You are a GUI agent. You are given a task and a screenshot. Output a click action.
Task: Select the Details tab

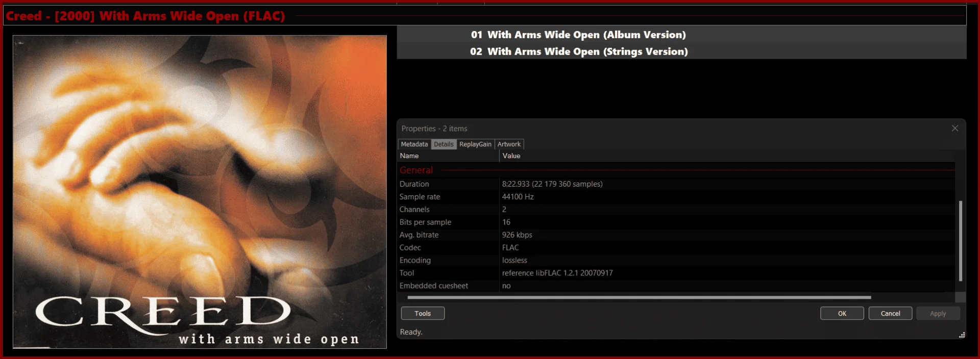pos(444,144)
